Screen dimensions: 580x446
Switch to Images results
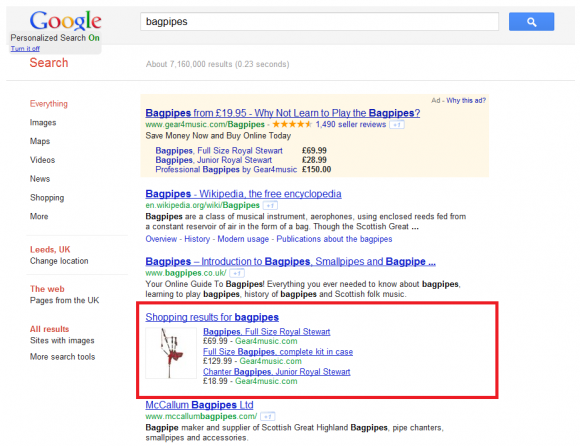(x=43, y=123)
